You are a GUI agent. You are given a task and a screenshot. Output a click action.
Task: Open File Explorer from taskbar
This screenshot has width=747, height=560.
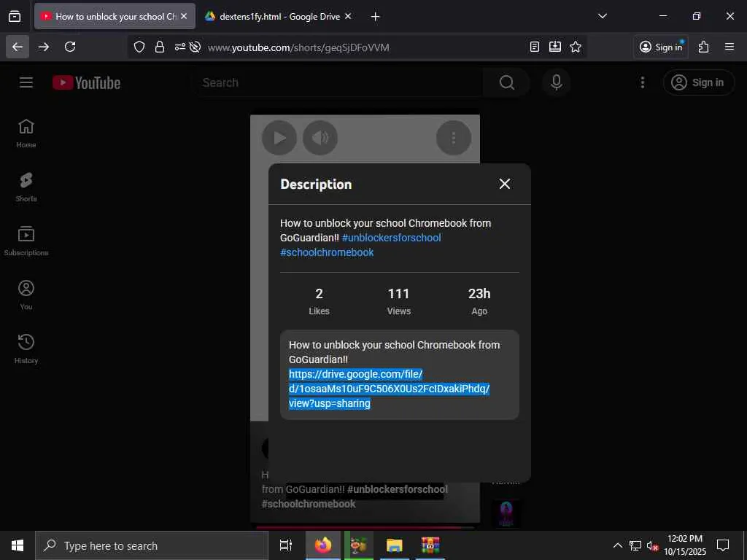click(x=394, y=545)
